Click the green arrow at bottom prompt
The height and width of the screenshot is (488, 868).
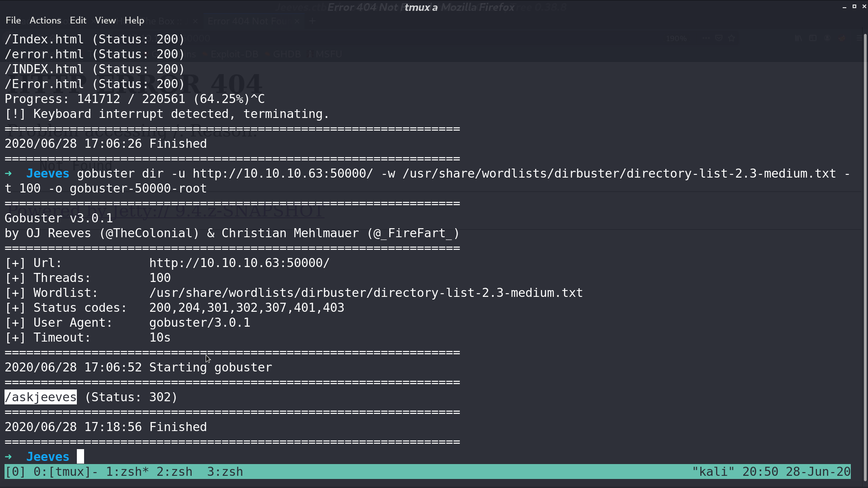[x=8, y=457]
